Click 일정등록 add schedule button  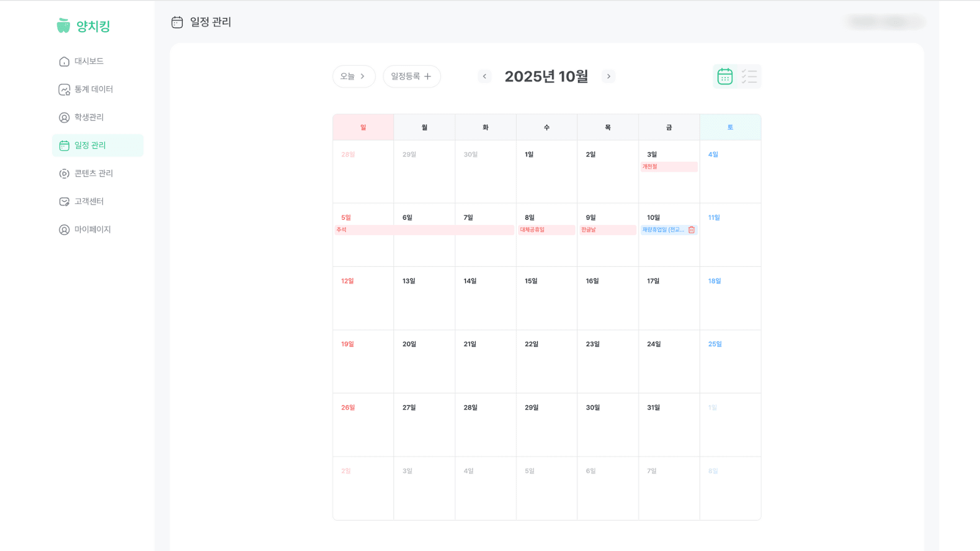411,77
